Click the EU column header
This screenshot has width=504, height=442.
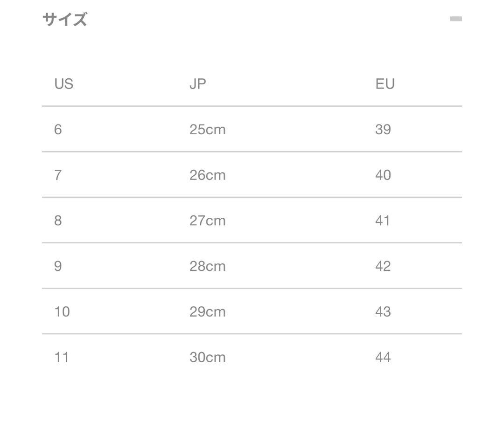385,84
